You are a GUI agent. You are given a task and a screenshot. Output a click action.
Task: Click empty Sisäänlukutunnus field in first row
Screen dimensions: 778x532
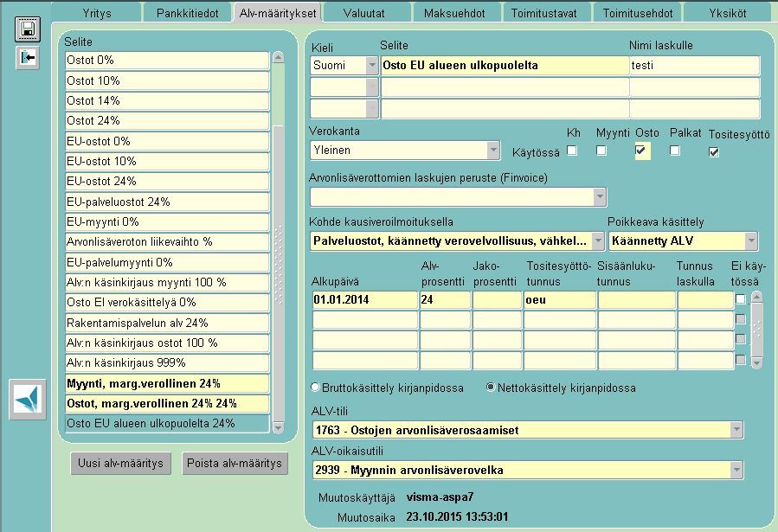637,300
